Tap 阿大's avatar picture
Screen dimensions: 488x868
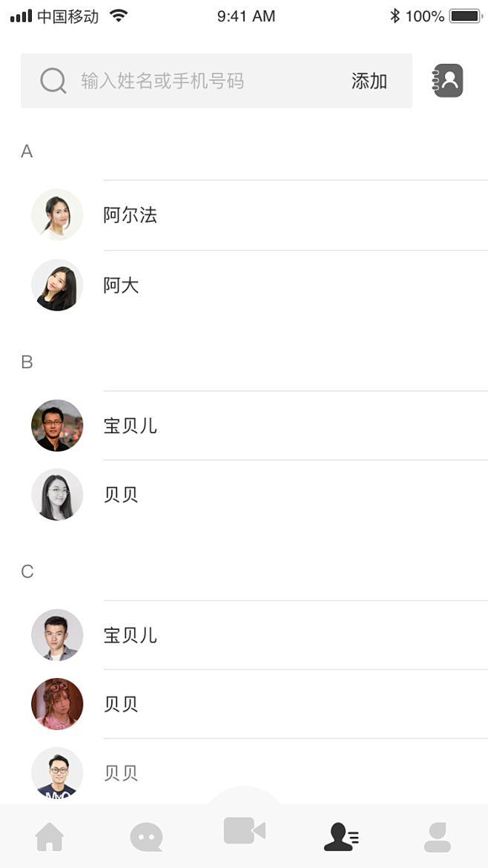[57, 285]
